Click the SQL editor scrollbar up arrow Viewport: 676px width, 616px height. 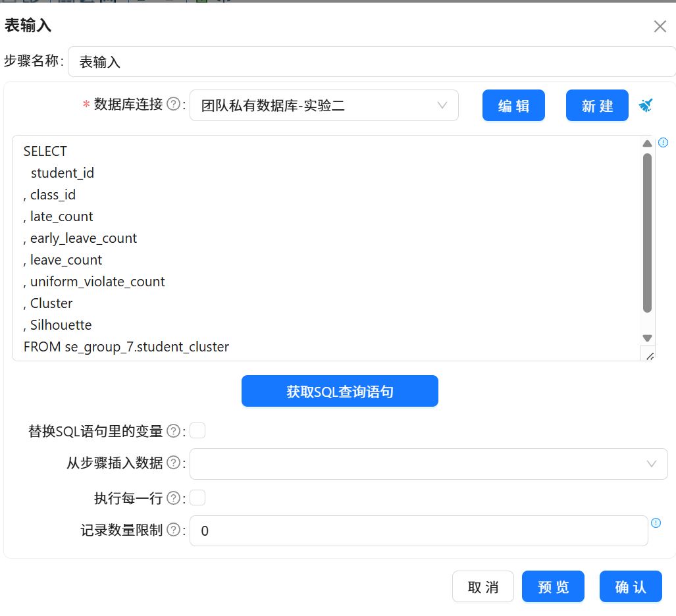(647, 143)
